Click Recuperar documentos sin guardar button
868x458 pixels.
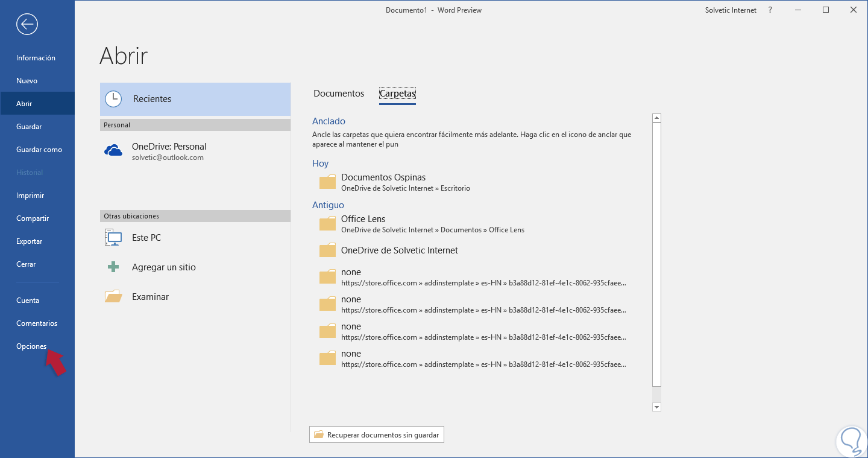coord(377,434)
